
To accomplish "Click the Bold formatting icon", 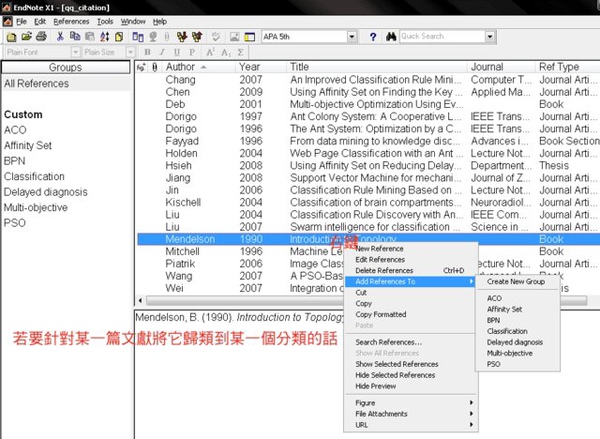I will point(147,52).
